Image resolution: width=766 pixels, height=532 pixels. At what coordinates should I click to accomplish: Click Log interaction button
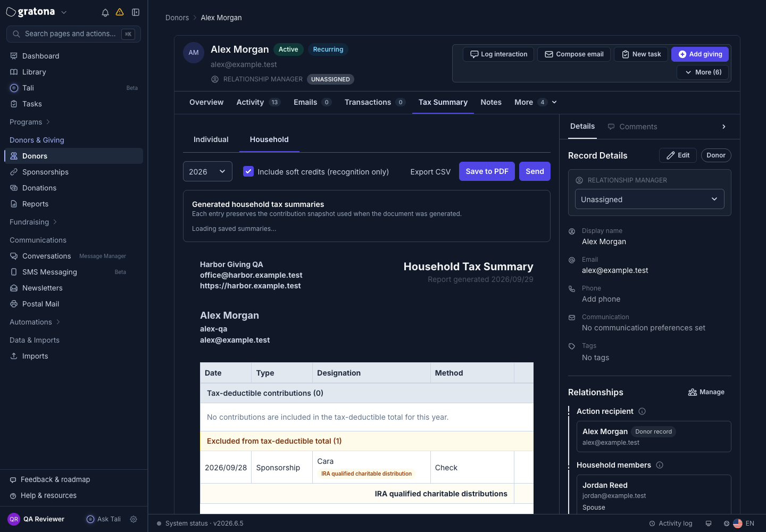tap(498, 54)
